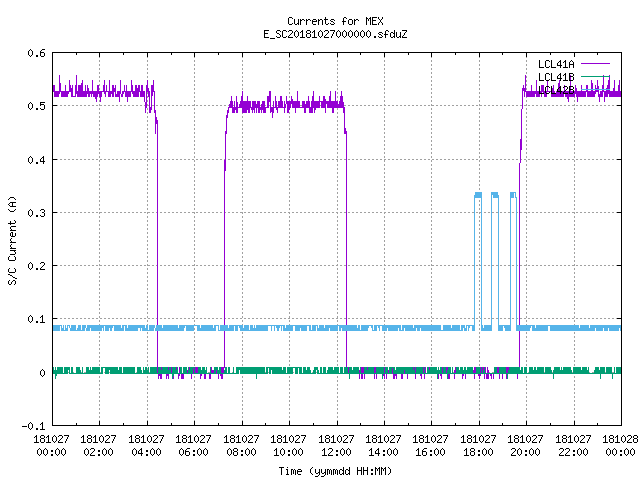
Task: Click the first blue LCL42B pulse near 18:00
Action: [478, 259]
